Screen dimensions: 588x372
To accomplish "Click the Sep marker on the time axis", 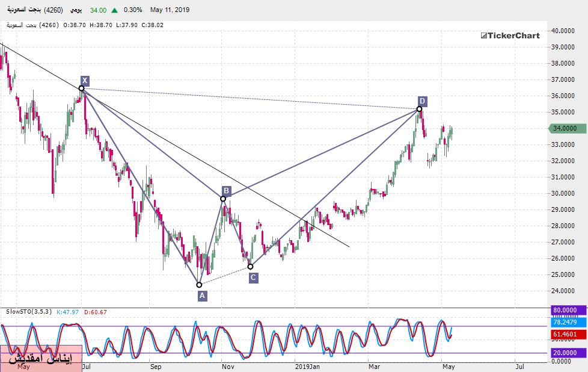I will [155, 366].
